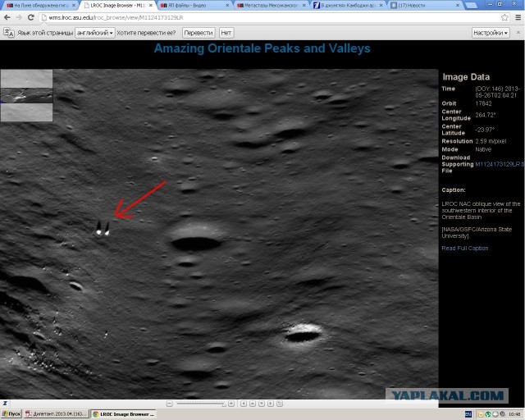525x420 pixels.
Task: Reload the current page
Action: pos(31,18)
